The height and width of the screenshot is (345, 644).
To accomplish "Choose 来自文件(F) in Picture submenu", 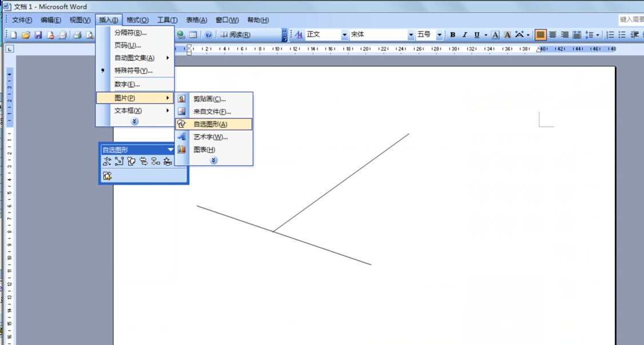I will coord(213,112).
